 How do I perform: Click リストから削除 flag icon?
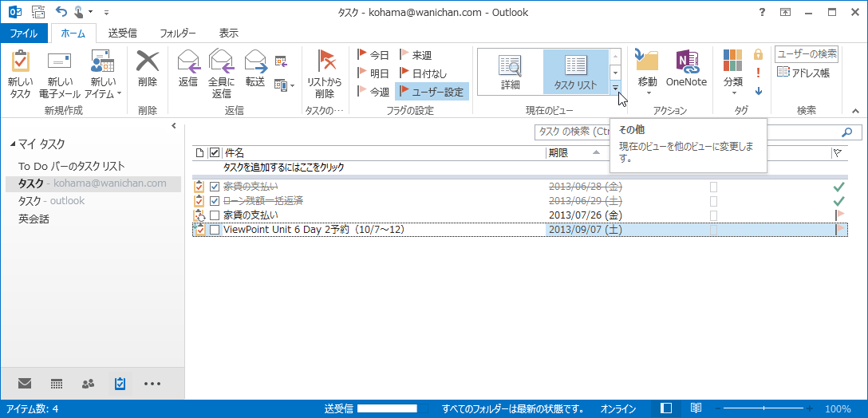click(x=325, y=74)
